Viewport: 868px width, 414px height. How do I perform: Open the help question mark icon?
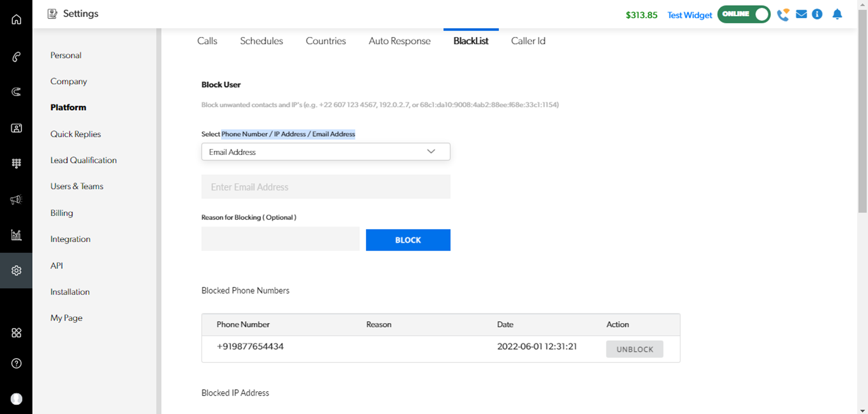[x=16, y=363]
